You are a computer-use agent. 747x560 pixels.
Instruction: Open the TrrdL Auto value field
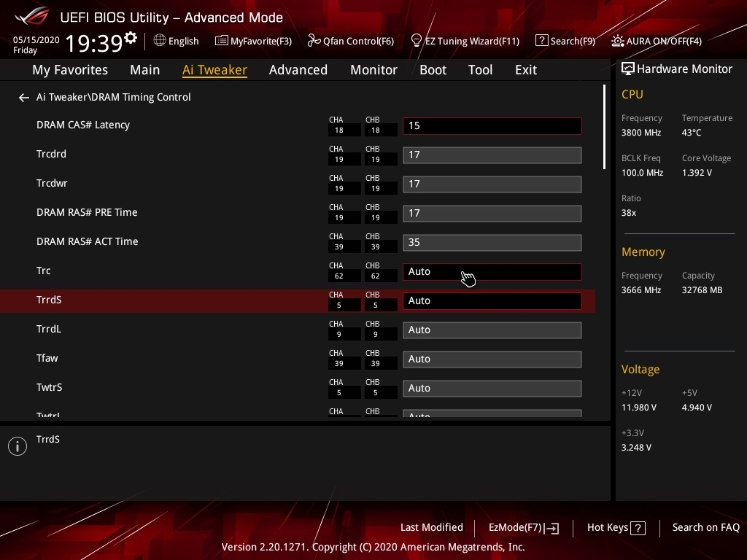492,330
